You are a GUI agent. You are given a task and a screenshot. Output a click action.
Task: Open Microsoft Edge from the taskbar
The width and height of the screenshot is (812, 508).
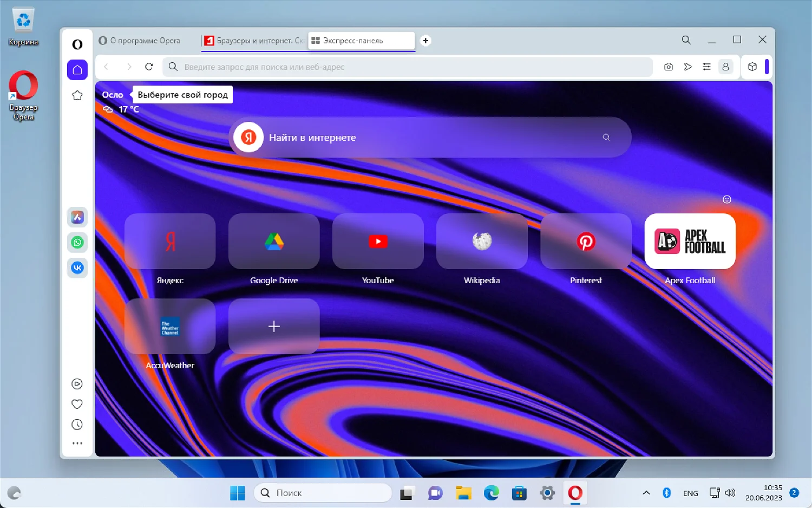491,493
